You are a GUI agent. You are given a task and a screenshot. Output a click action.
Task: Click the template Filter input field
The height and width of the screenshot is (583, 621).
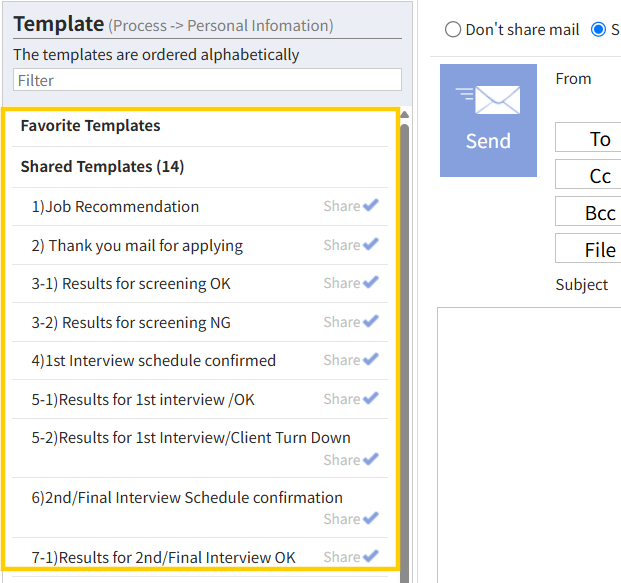(207, 80)
